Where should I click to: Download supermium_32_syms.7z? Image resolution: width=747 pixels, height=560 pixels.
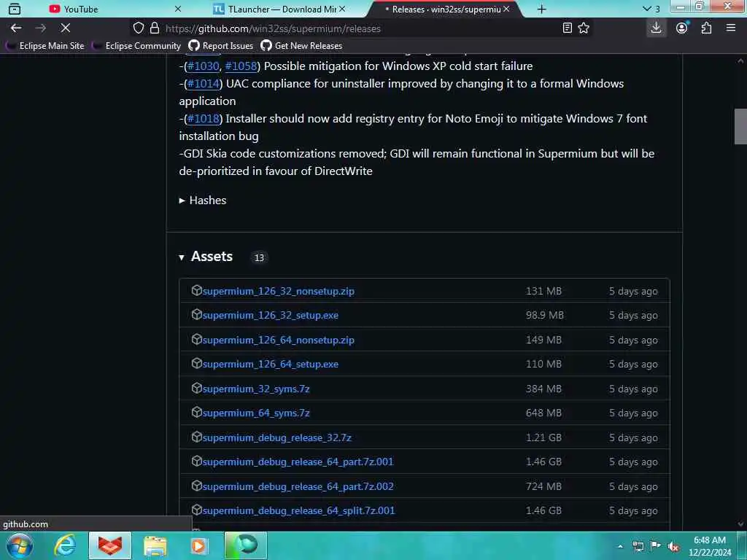click(x=256, y=389)
